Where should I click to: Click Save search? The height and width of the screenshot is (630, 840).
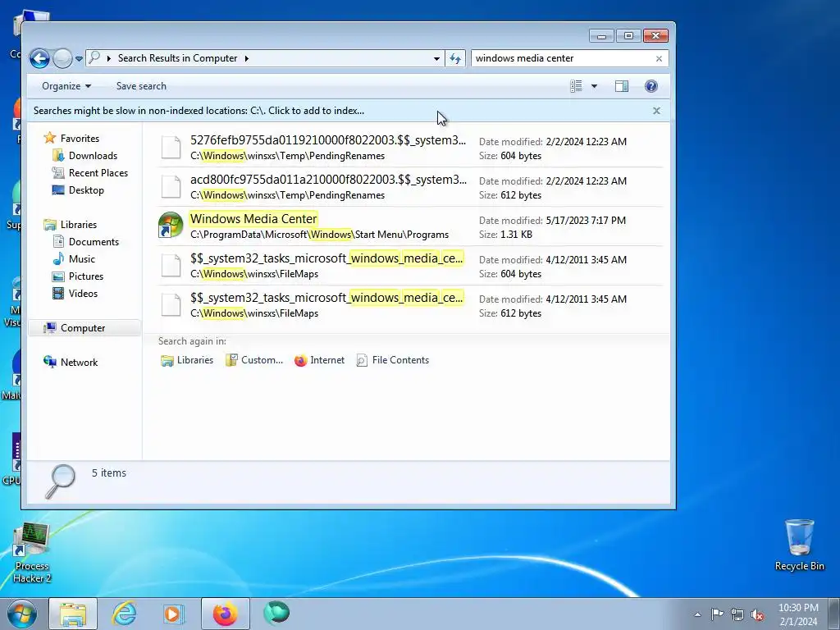tap(141, 86)
